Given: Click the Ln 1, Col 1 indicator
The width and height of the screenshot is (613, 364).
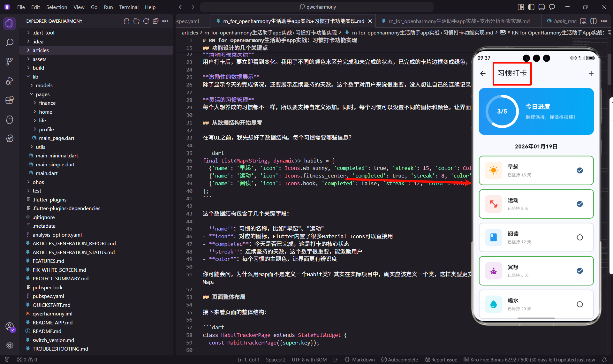Looking at the screenshot, I should tap(248, 360).
